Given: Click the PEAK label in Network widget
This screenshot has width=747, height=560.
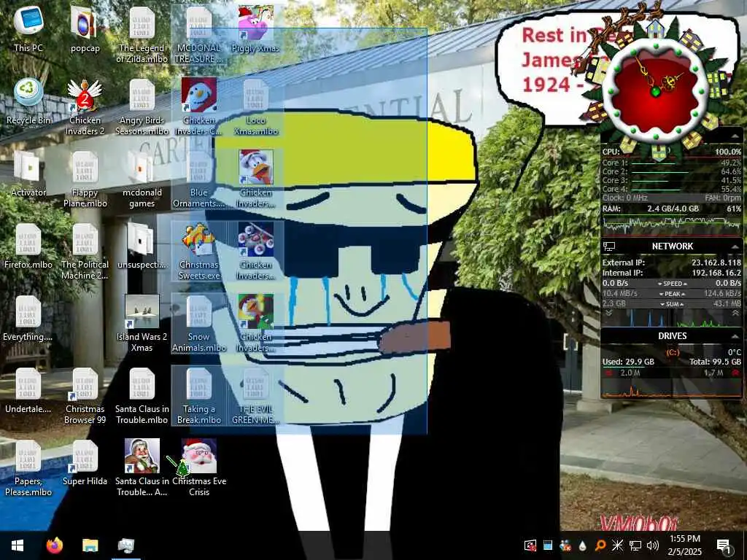Looking at the screenshot, I should (672, 294).
